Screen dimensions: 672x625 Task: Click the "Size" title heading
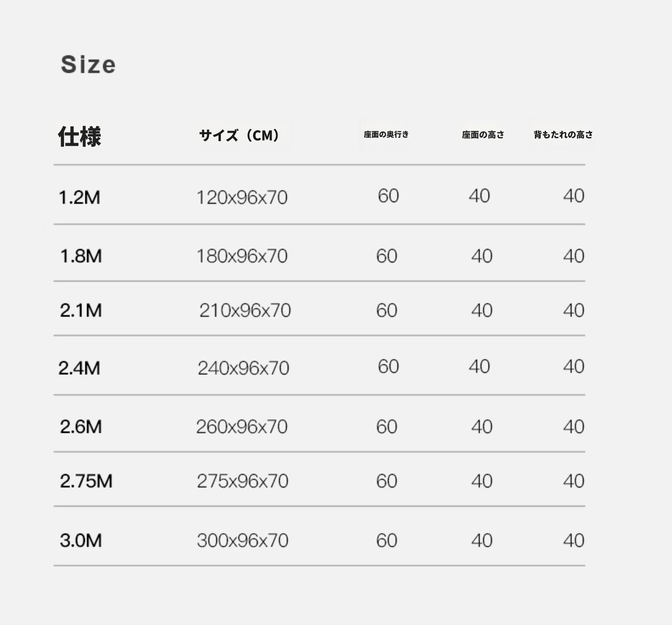click(88, 64)
